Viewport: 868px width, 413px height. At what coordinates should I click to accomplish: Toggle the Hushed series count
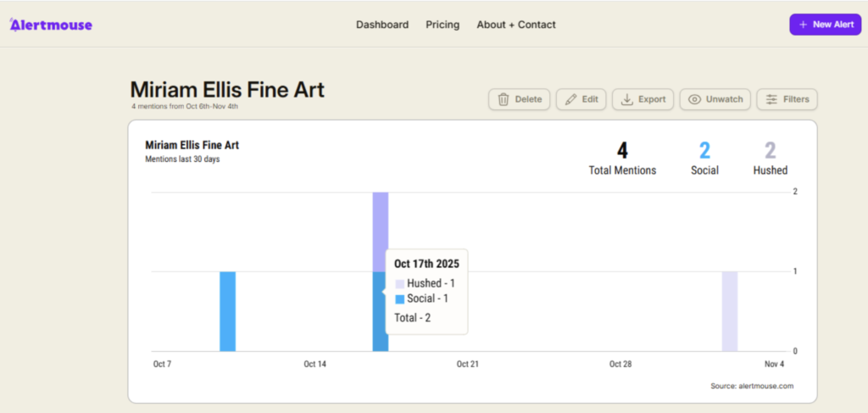tap(770, 151)
